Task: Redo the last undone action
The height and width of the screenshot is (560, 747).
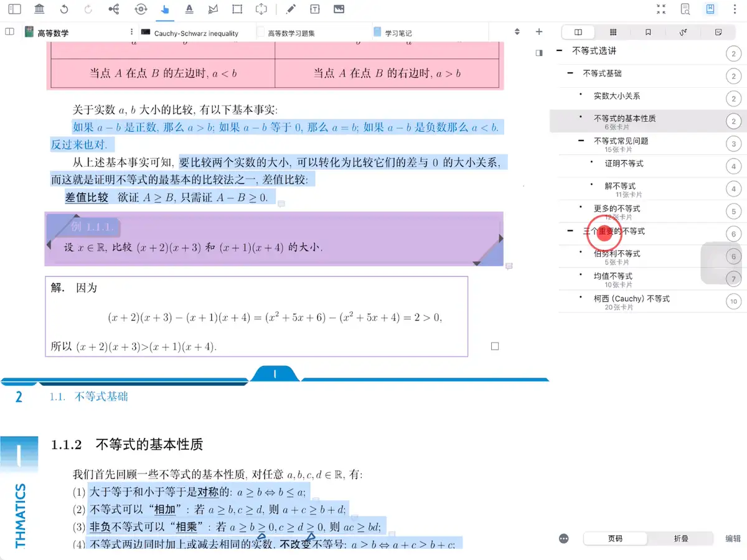Action: pos(88,9)
